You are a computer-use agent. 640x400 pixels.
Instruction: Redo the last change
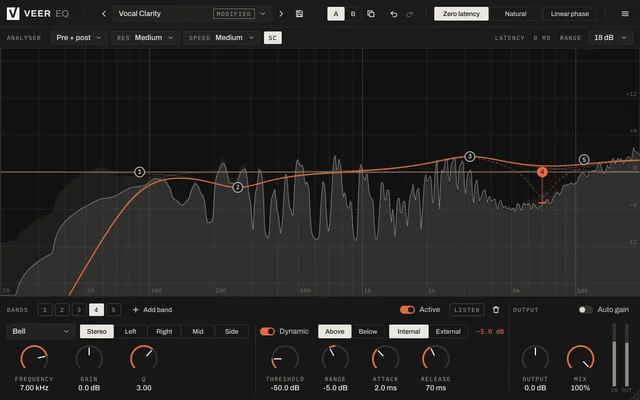[x=409, y=14]
